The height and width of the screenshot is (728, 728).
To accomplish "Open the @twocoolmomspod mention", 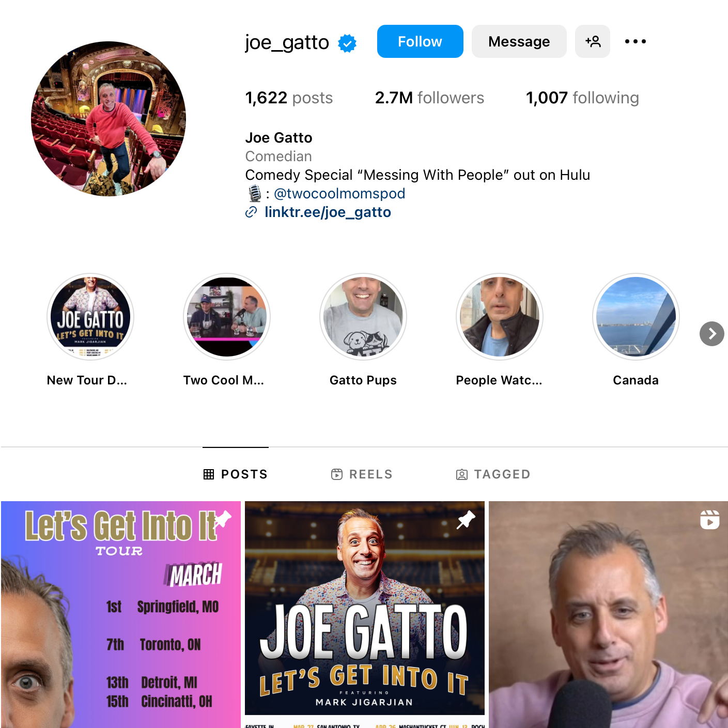I will pos(339,193).
